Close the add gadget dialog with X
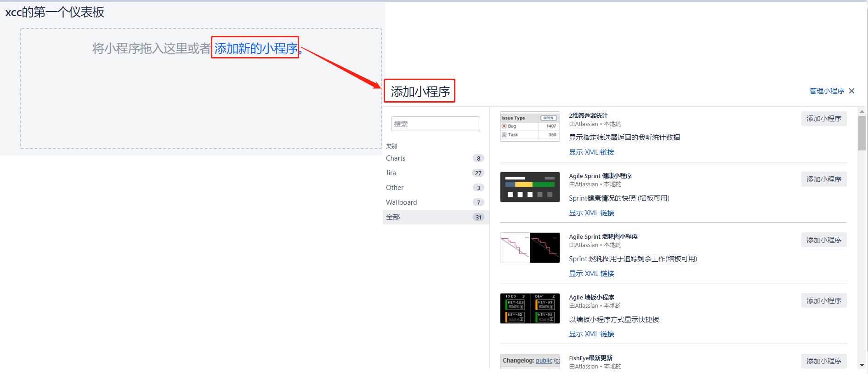868x374 pixels. [851, 91]
